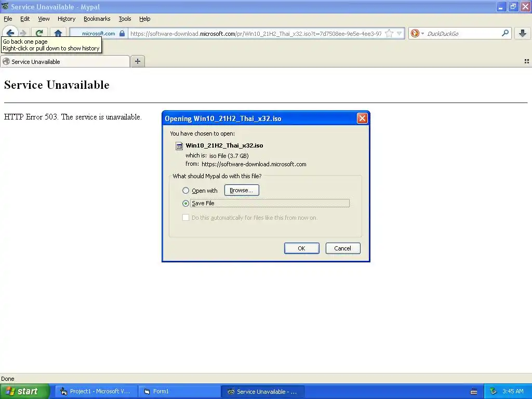532x399 pixels.
Task: Select the Service Unavailable tab
Action: (65, 61)
